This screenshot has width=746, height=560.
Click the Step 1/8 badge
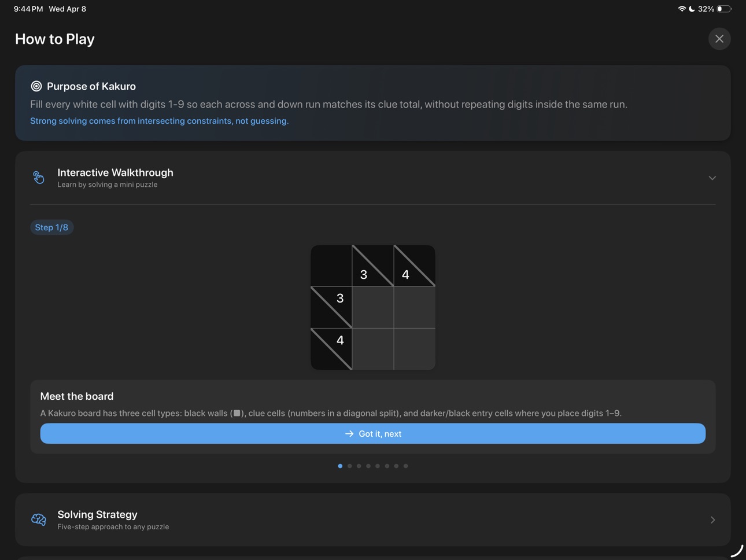[x=51, y=227]
